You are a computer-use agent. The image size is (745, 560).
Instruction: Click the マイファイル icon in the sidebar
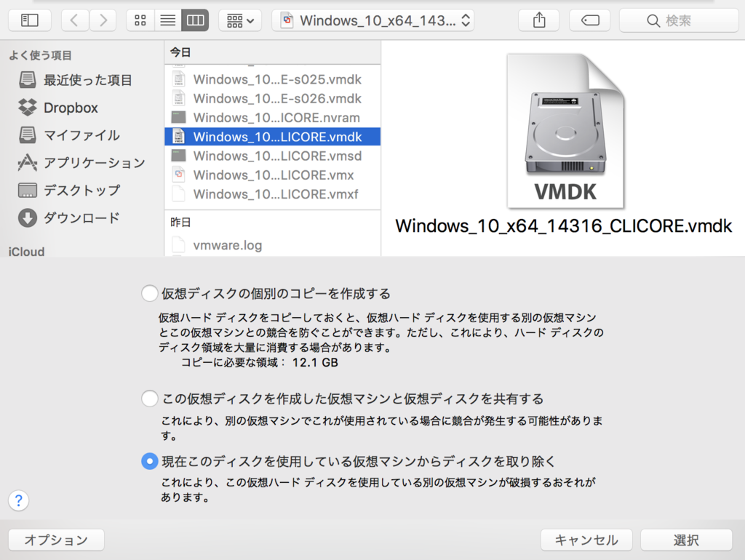pos(28,135)
